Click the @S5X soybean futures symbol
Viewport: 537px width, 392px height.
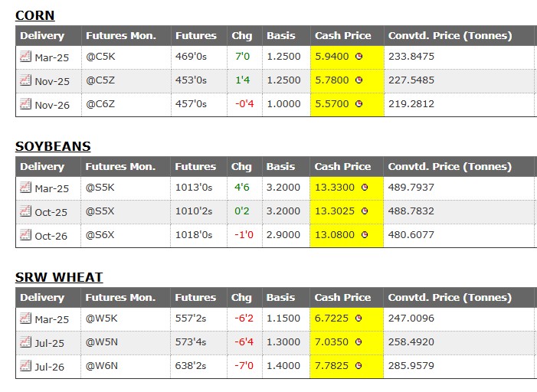coord(100,211)
